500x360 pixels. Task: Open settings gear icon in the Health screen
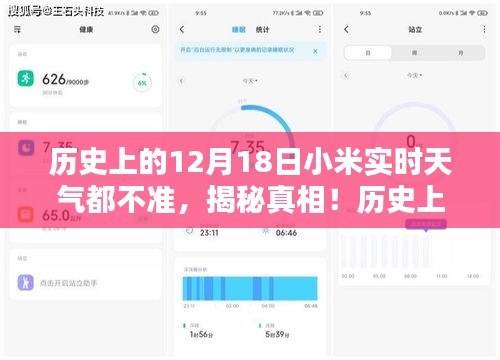(155, 29)
